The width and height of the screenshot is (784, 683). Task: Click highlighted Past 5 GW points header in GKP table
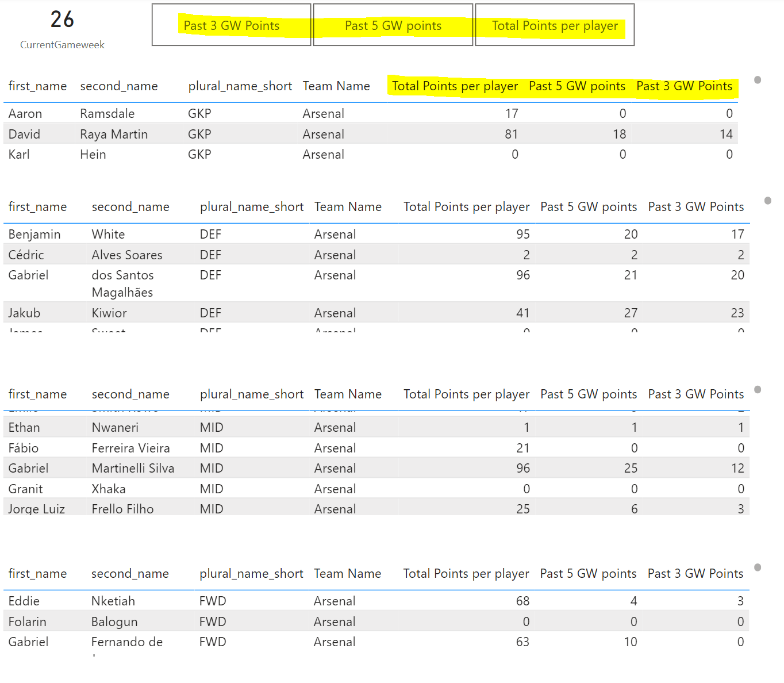click(577, 86)
